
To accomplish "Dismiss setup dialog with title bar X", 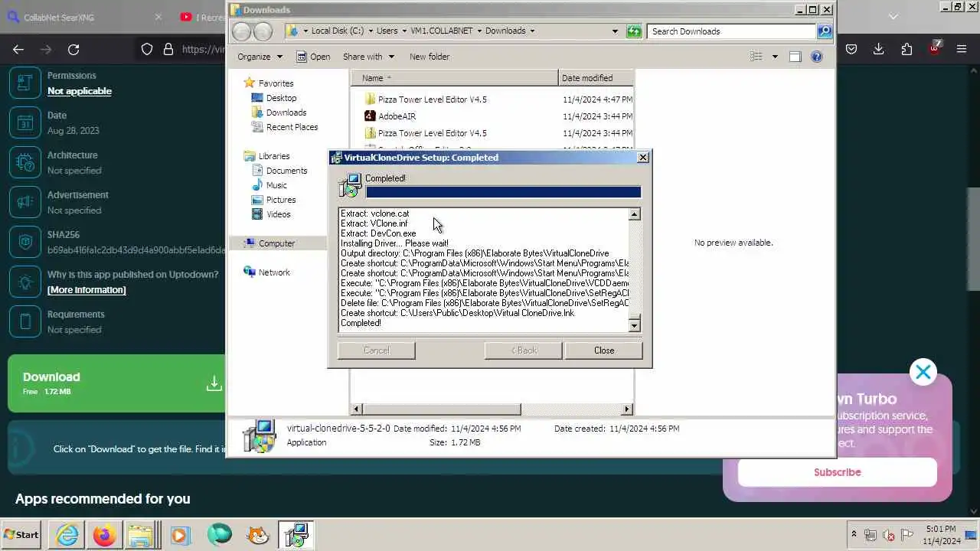I will [643, 157].
